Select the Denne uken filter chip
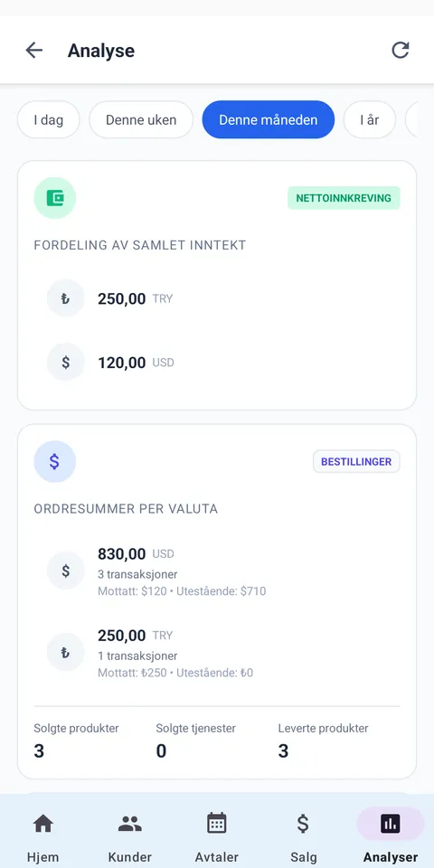434x868 pixels. coord(141,119)
